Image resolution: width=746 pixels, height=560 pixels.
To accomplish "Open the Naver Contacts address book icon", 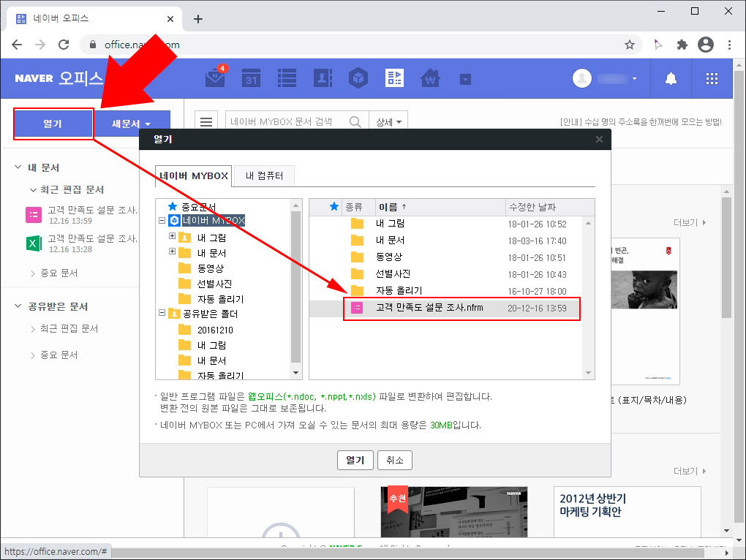I will (323, 78).
